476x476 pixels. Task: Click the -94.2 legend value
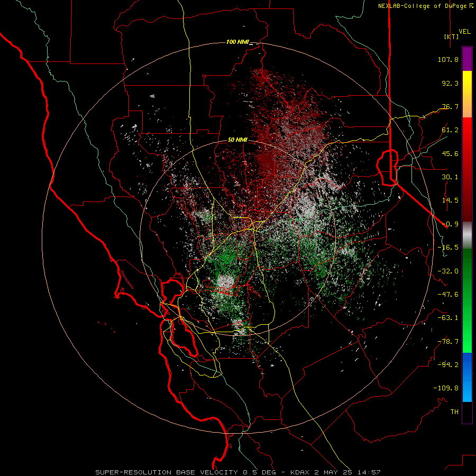(448, 365)
